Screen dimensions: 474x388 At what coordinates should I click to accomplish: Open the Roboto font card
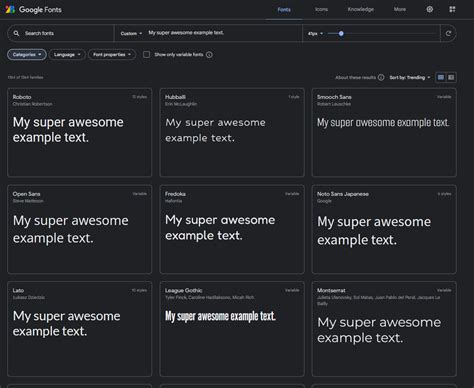[79, 132]
